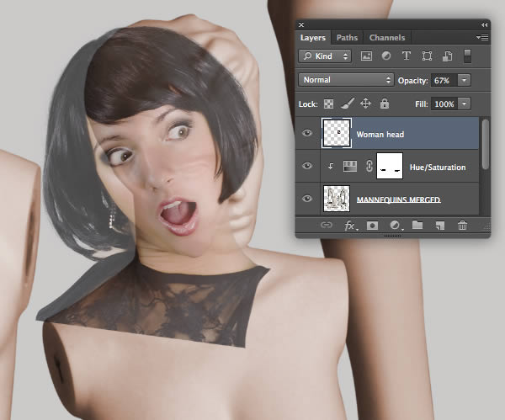The image size is (505, 420).
Task: Switch to the Channels tab
Action: 386,38
